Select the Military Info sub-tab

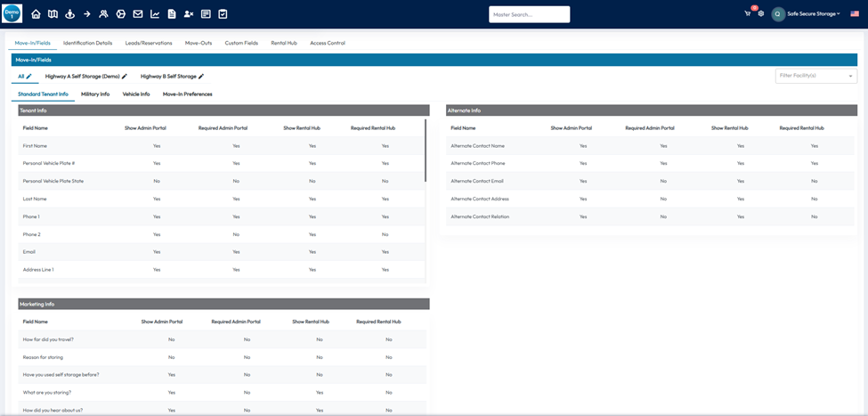point(95,94)
